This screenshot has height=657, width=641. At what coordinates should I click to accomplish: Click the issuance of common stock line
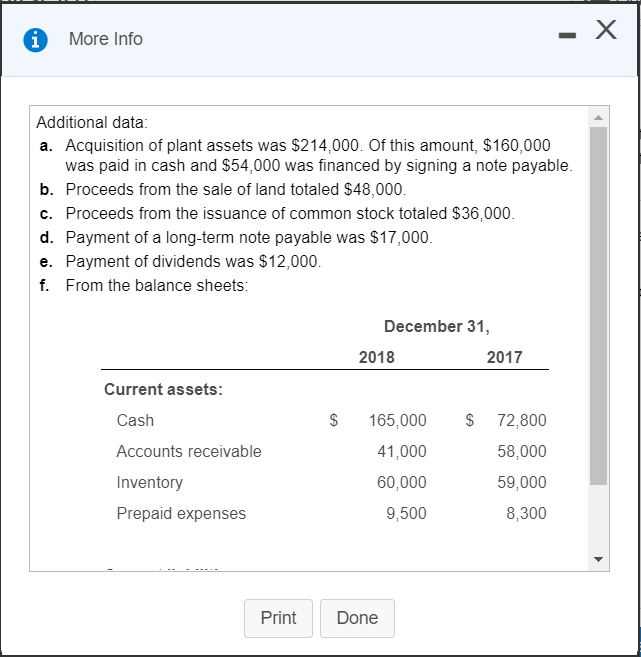290,213
